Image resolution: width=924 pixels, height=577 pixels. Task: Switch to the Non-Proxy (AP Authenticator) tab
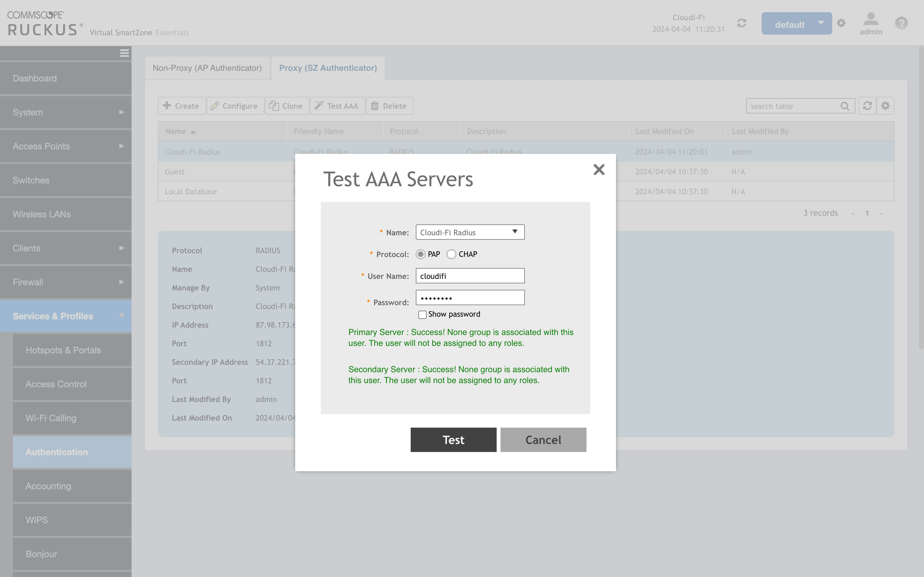tap(207, 68)
